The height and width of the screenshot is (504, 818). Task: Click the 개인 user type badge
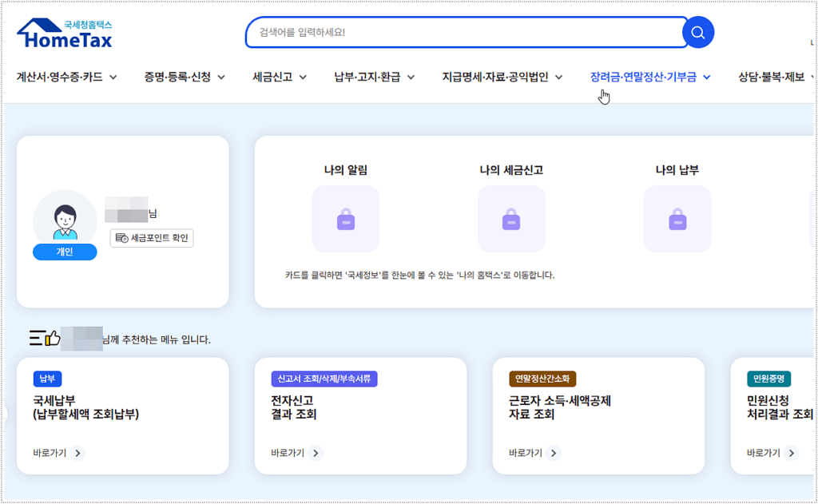(x=65, y=252)
